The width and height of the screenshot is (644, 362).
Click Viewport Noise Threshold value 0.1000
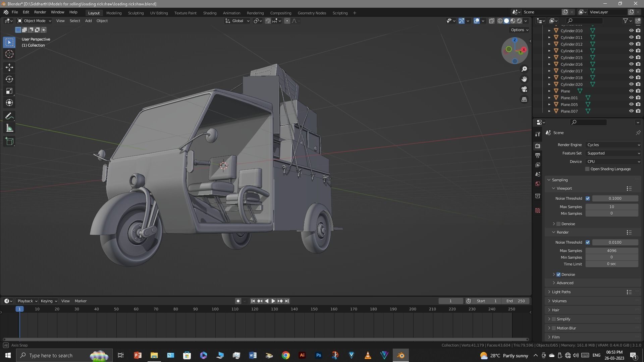coord(615,198)
